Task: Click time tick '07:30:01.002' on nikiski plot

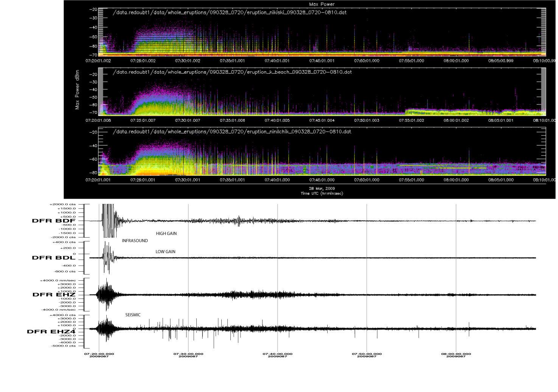Action: [x=188, y=61]
